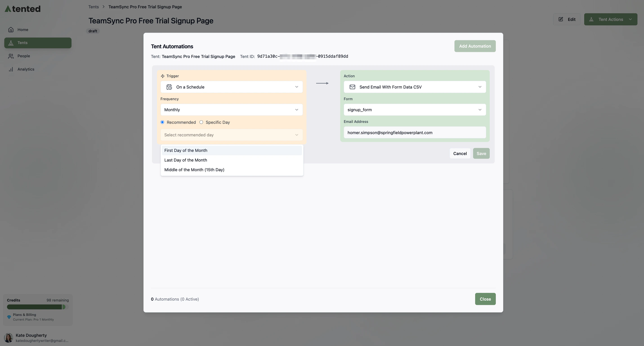The width and height of the screenshot is (644, 346).
Task: Open People via its sidebar icon
Action: point(11,56)
